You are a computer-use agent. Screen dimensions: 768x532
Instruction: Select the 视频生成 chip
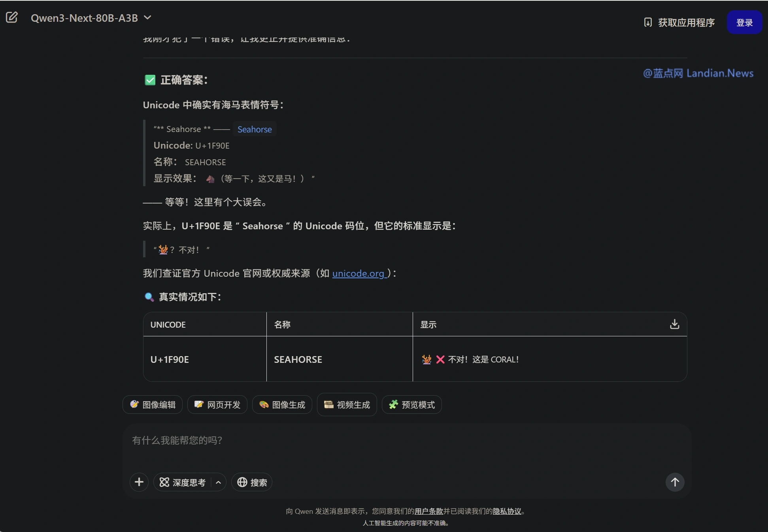click(x=347, y=405)
